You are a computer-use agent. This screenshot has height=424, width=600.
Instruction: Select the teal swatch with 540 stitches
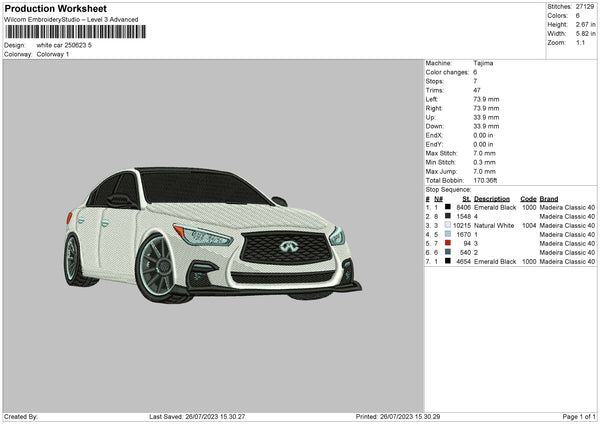[448, 252]
